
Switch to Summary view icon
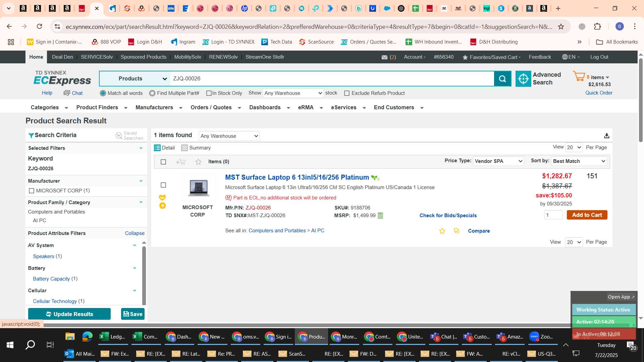pyautogui.click(x=184, y=148)
